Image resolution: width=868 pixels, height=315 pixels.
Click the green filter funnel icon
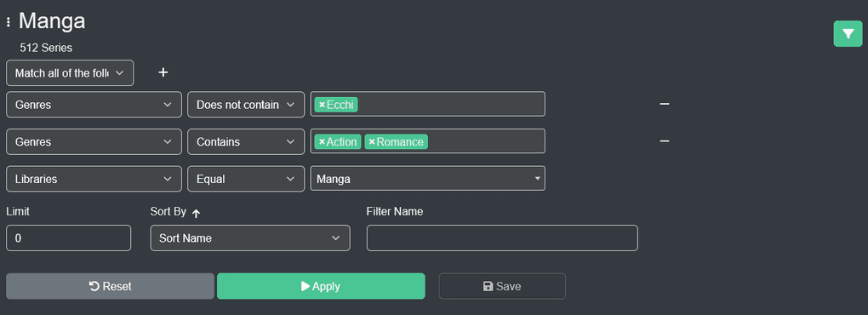(848, 34)
